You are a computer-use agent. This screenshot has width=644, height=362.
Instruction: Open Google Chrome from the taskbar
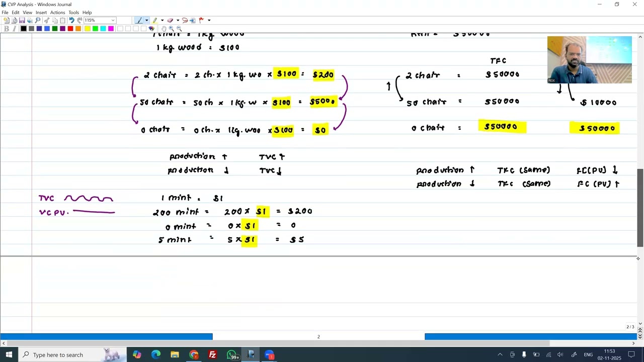coord(194,355)
